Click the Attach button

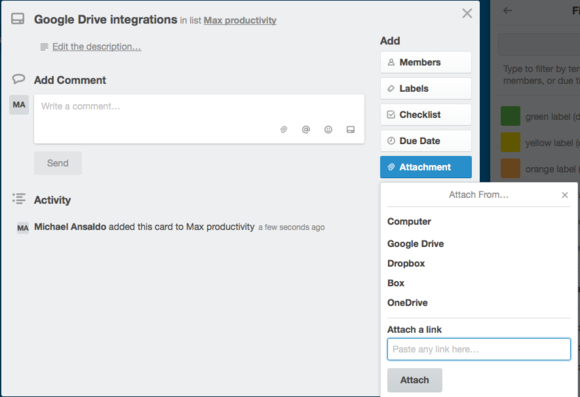pos(414,380)
